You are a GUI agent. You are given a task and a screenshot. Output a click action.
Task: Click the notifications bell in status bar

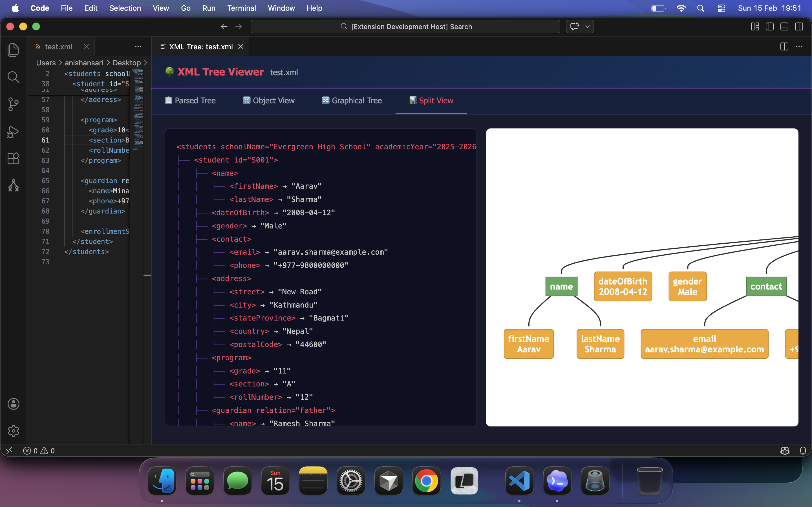coord(803,451)
